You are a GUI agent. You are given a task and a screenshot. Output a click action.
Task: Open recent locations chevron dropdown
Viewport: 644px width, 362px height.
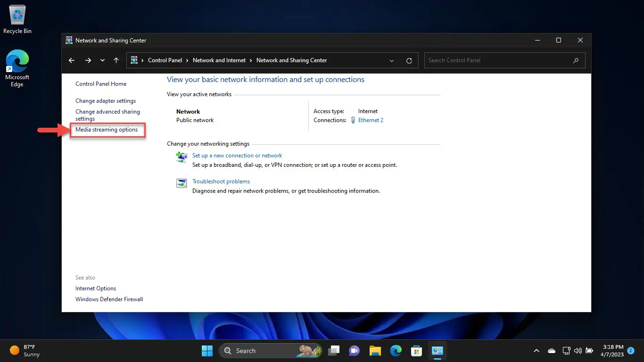(102, 60)
